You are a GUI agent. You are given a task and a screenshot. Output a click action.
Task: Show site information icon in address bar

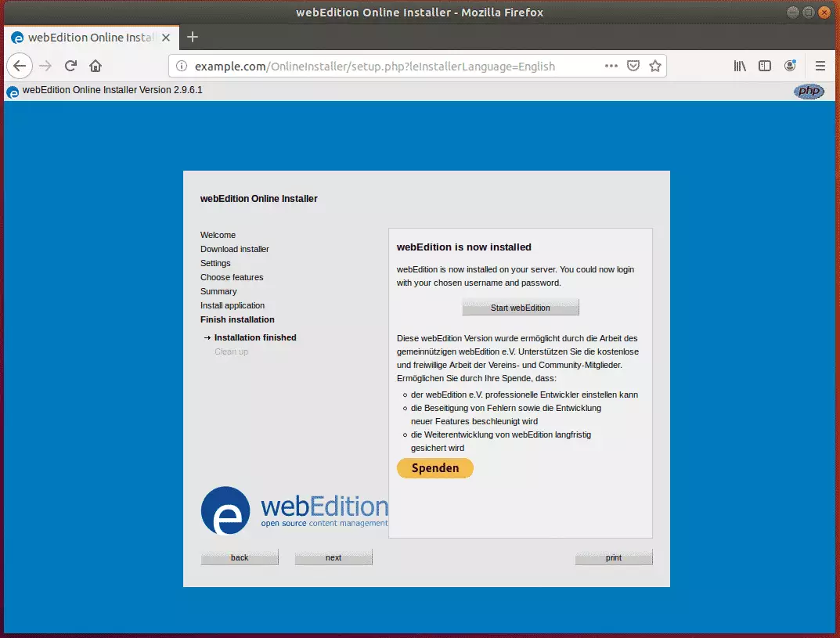coord(182,66)
